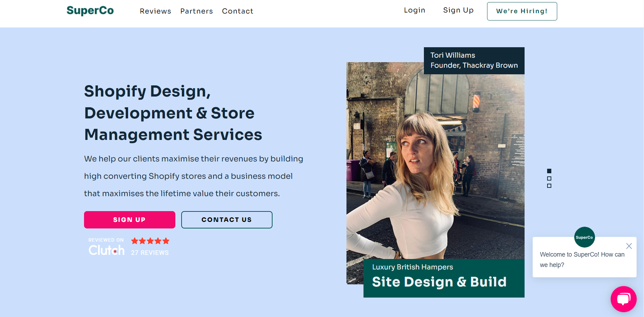Screen dimensions: 644x317
Task: Click the Sign Up link in header
Action: click(x=458, y=10)
